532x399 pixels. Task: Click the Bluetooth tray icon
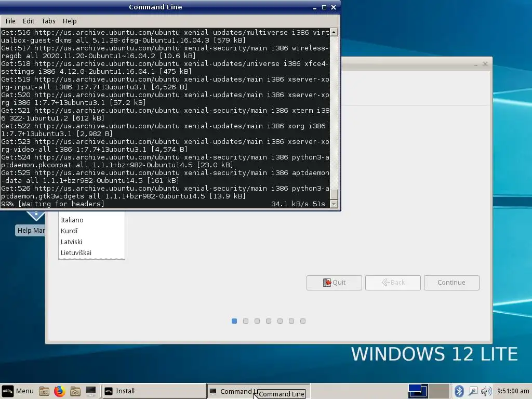tap(459, 391)
